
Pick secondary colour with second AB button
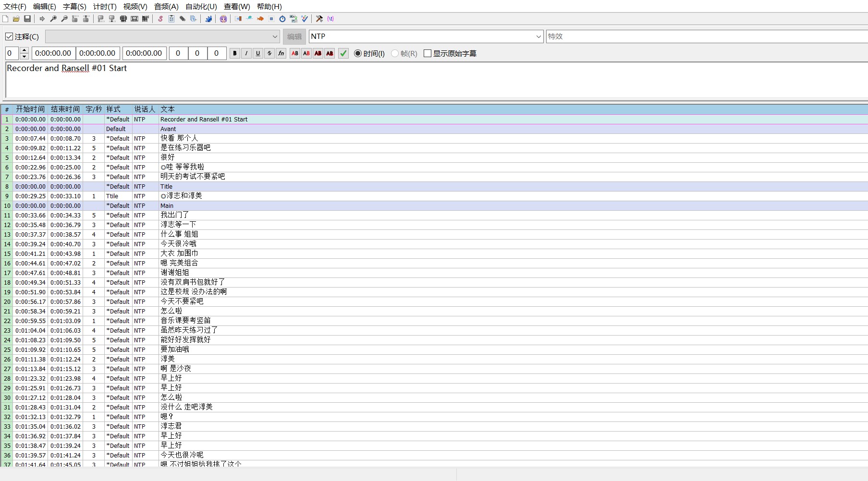click(x=306, y=53)
